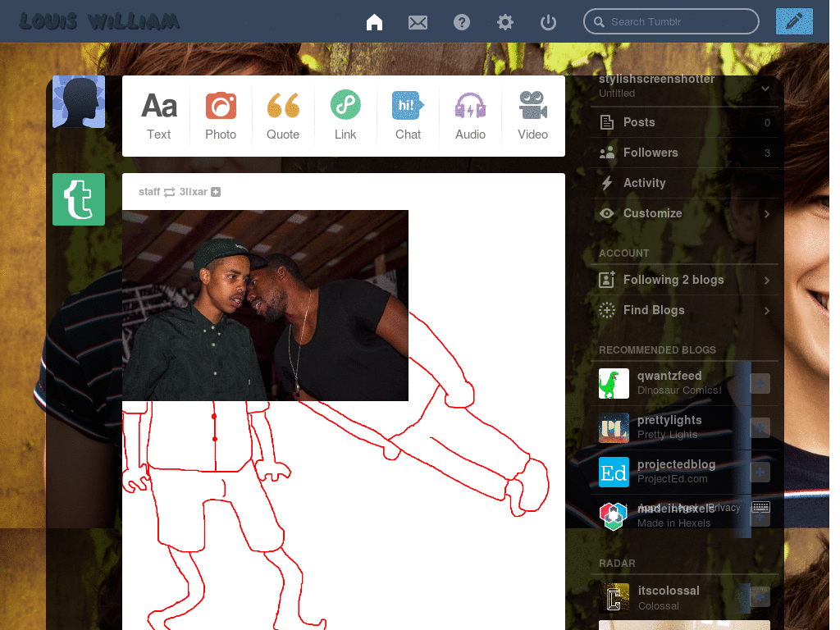This screenshot has height=630, width=840.
Task: Open the Help question mark icon
Action: click(x=461, y=22)
